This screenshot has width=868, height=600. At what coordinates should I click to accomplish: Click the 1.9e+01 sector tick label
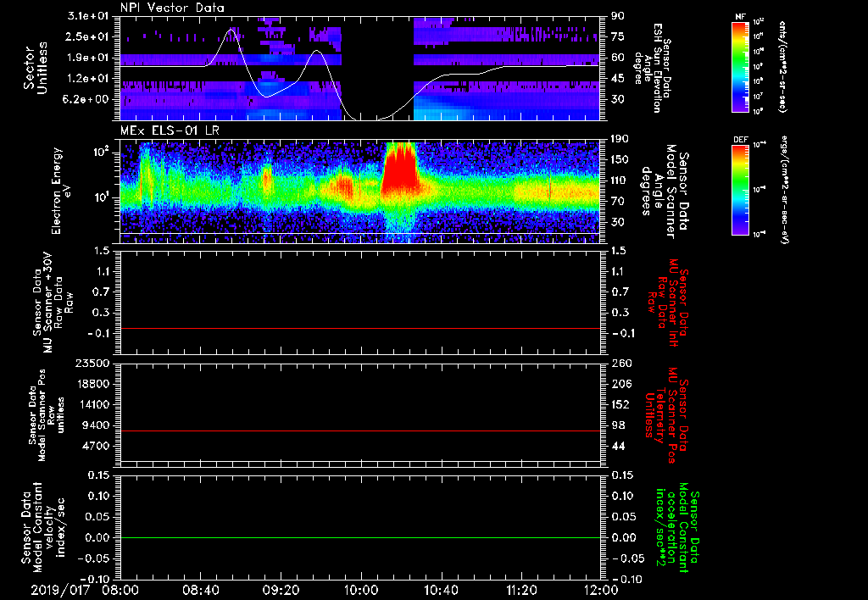point(88,58)
